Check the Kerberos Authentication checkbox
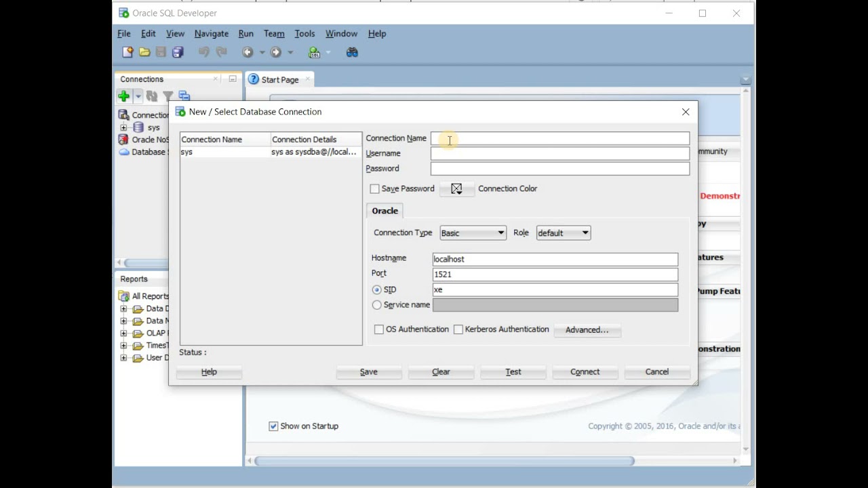This screenshot has width=868, height=488. 458,329
